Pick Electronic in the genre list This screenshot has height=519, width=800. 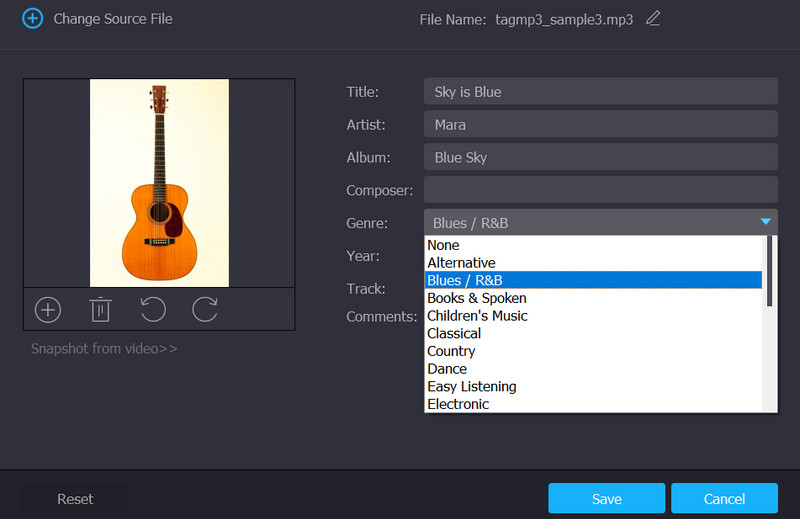pyautogui.click(x=458, y=404)
